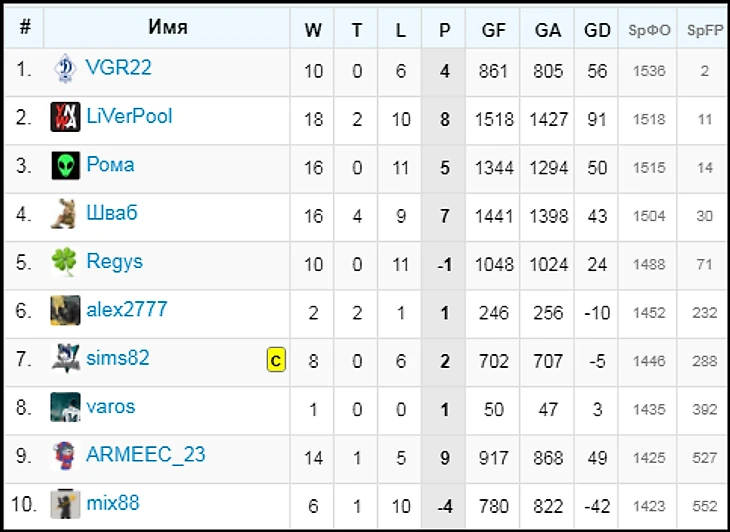This screenshot has height=532, width=730.
Task: Open the VGR22 player profile link
Action: (119, 69)
